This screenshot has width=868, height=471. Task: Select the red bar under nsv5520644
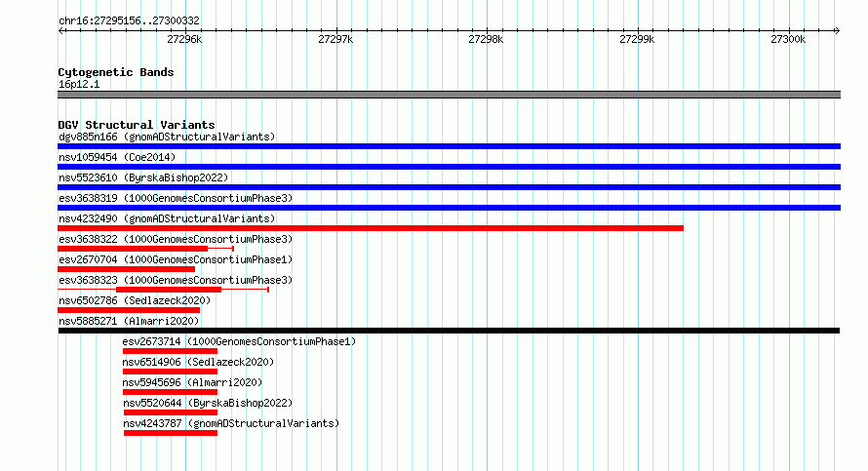[171, 412]
